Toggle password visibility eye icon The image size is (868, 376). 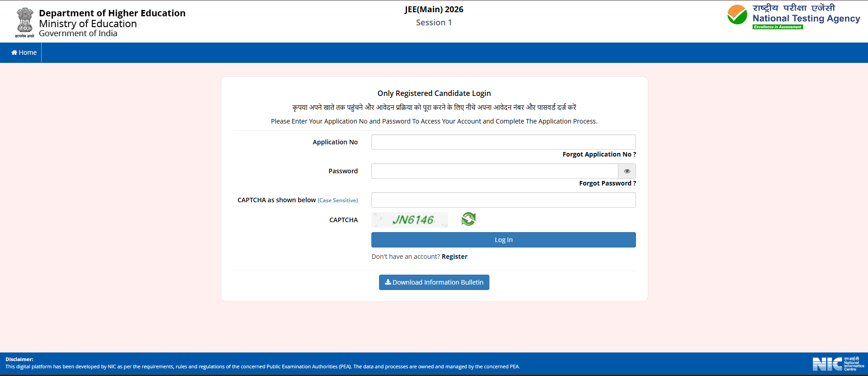pyautogui.click(x=627, y=171)
